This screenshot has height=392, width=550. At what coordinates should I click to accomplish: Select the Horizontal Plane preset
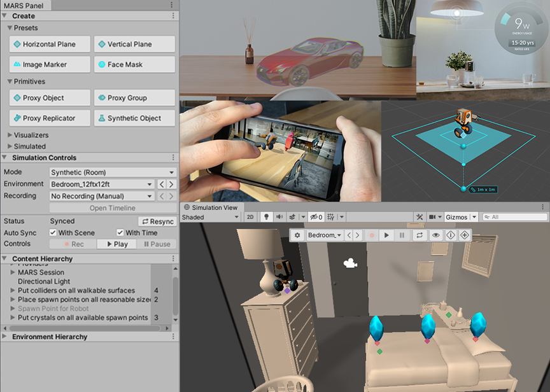point(49,45)
